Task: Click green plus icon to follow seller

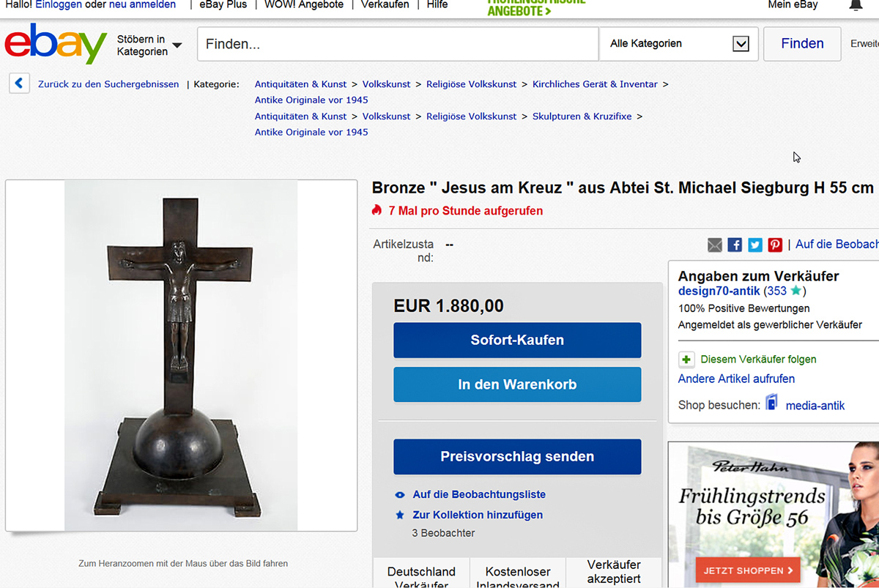Action: point(686,360)
